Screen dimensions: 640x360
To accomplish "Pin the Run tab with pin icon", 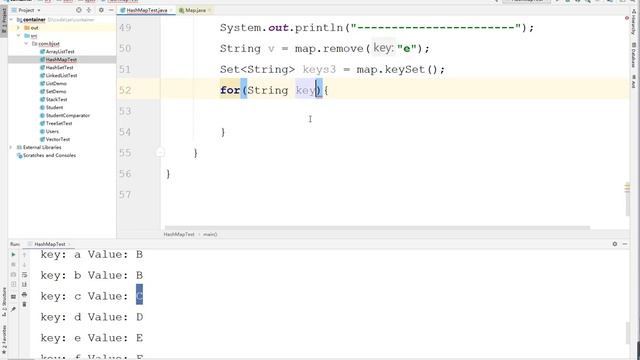I will tap(13, 309).
